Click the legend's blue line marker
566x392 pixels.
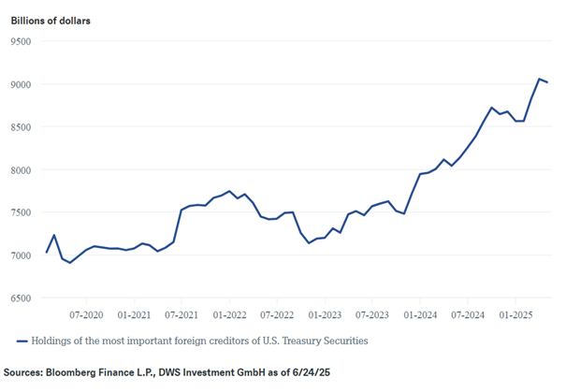(x=22, y=341)
